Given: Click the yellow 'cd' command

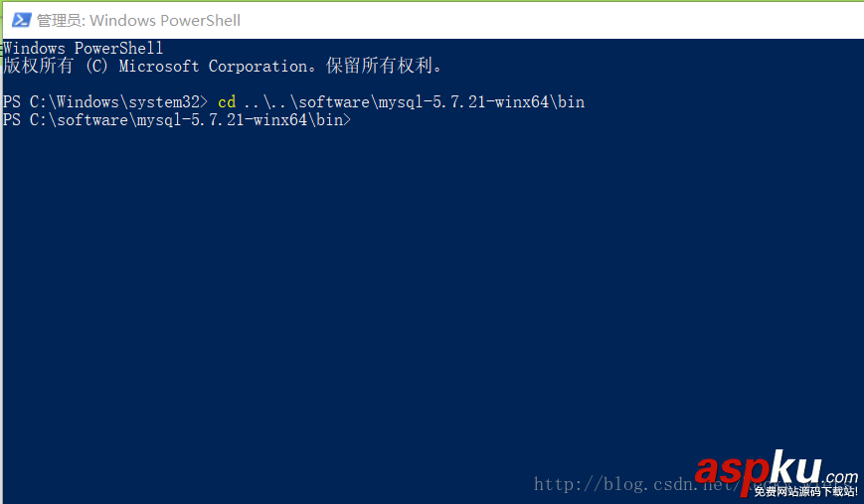Looking at the screenshot, I should coord(226,102).
